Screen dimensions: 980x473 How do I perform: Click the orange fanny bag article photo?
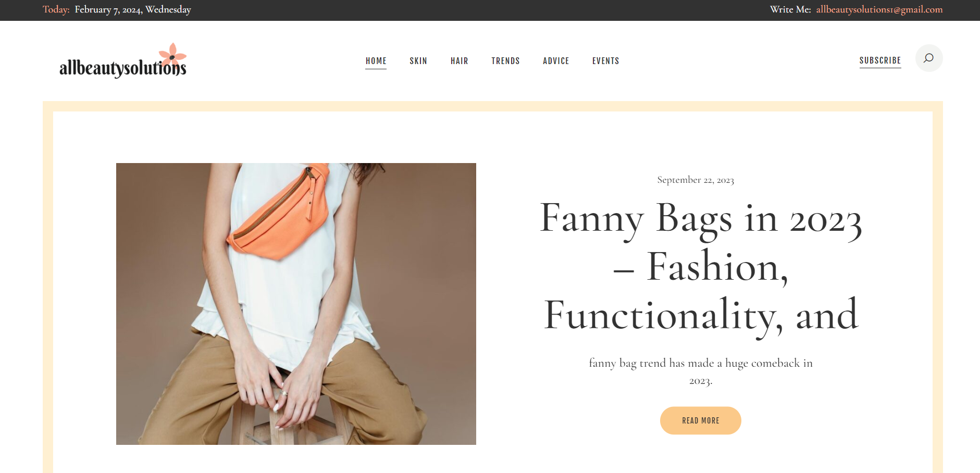[296, 304]
